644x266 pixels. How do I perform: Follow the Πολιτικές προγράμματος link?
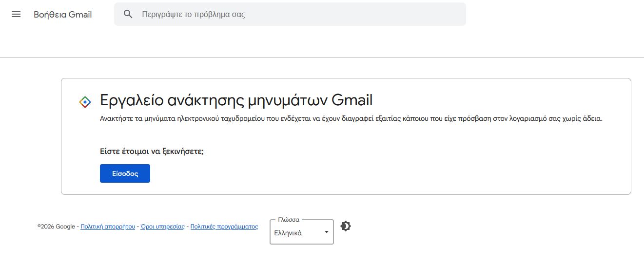[x=224, y=227]
